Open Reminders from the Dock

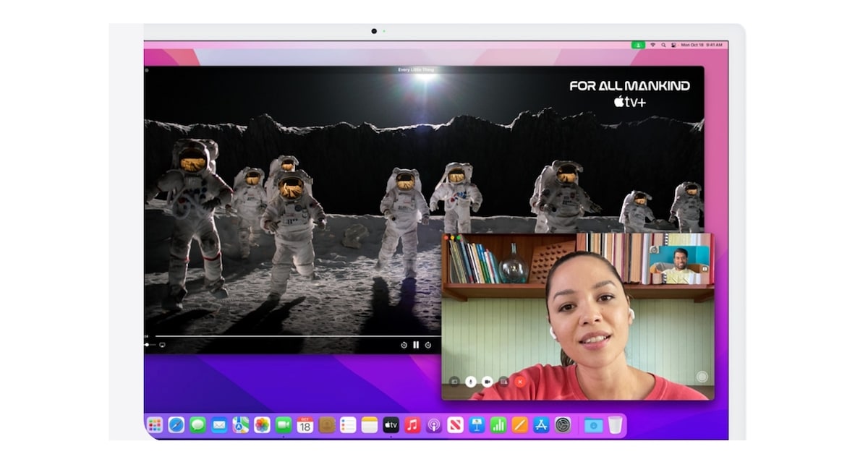pyautogui.click(x=348, y=425)
